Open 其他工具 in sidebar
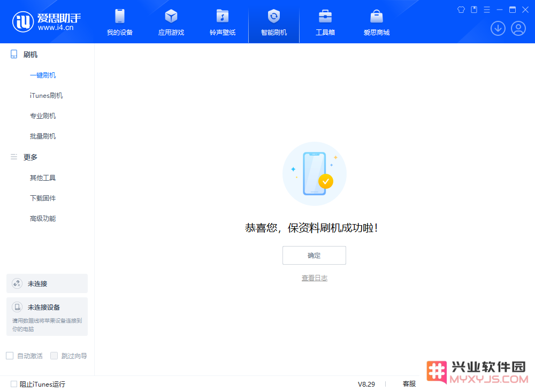 (x=43, y=178)
